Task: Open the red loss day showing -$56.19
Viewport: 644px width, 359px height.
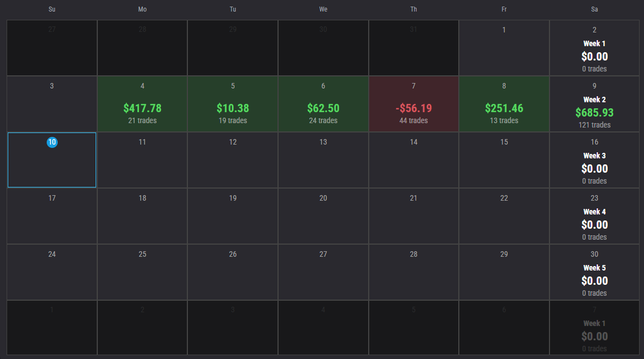Action: (x=413, y=103)
